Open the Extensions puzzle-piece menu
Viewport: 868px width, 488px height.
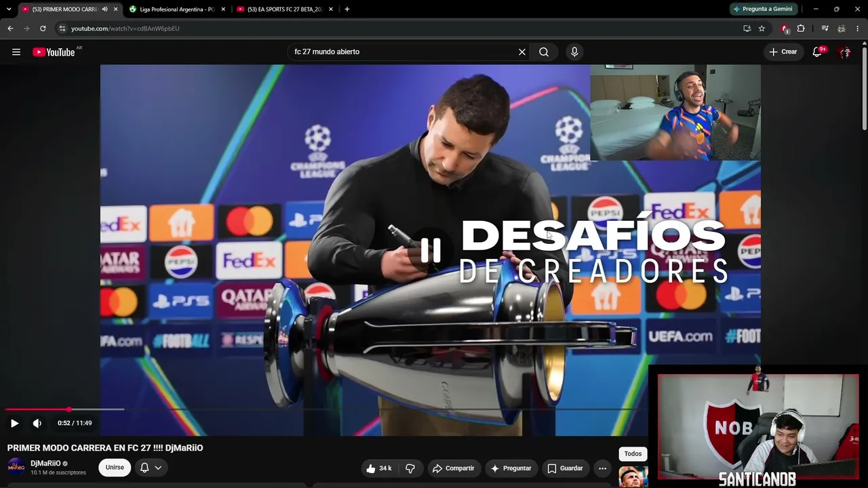pyautogui.click(x=801, y=28)
